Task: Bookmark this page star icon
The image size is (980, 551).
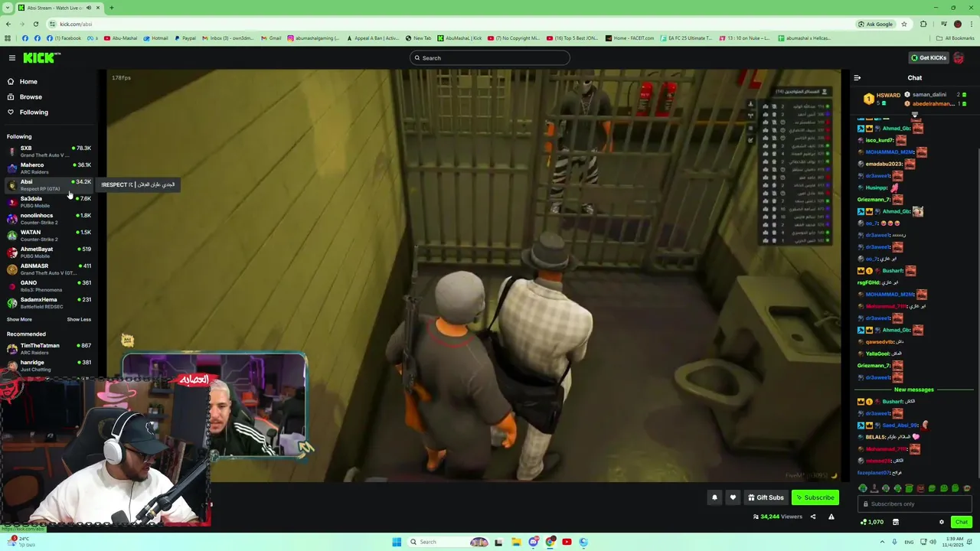Action: 904,24
